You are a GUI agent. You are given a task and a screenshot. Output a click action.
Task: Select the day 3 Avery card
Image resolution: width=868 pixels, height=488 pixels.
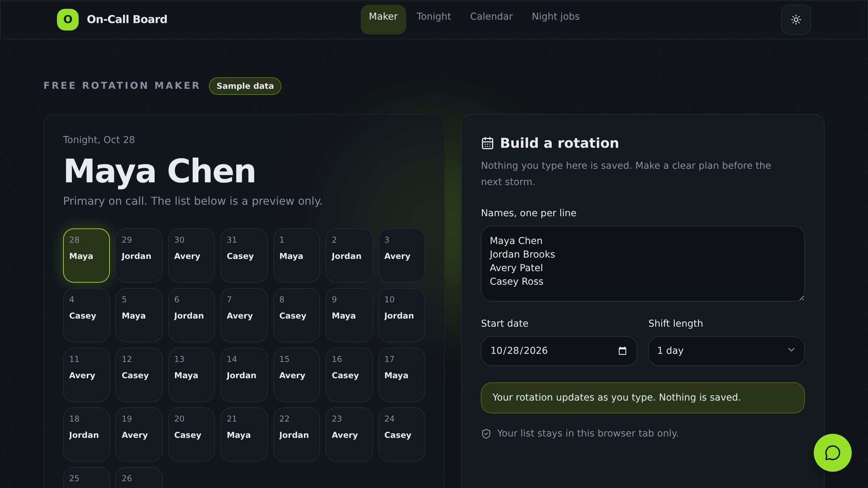pos(402,256)
